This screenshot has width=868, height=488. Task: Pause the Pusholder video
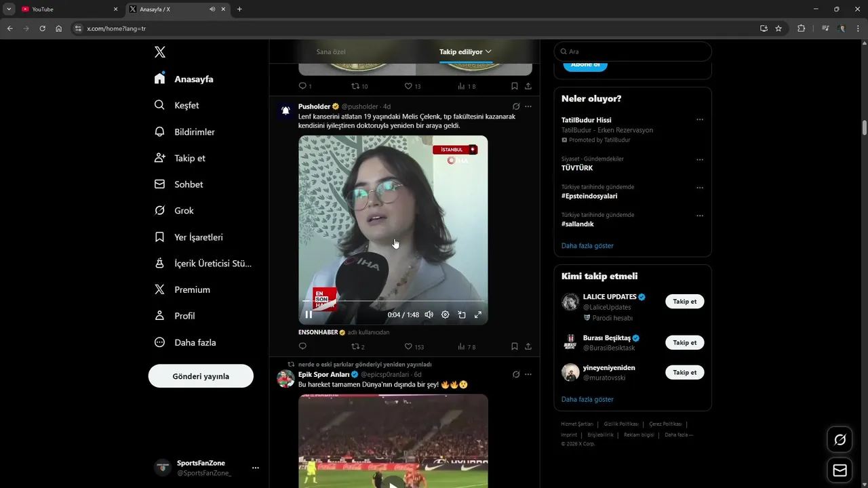click(309, 314)
